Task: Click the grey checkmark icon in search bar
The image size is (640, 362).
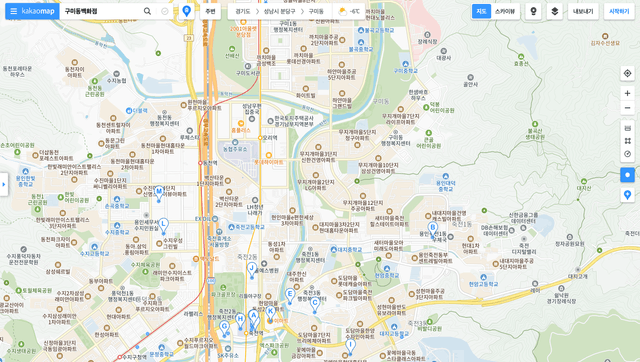Action: point(164,11)
